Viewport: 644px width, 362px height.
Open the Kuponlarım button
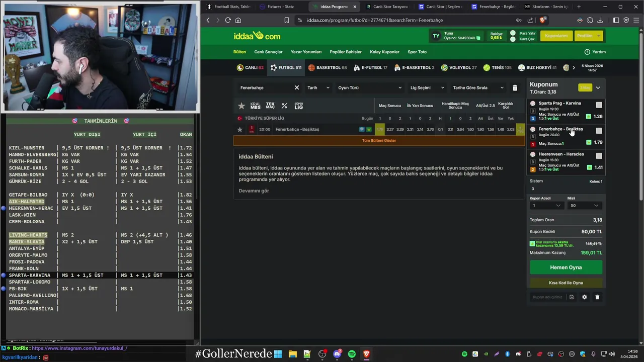[556, 36]
